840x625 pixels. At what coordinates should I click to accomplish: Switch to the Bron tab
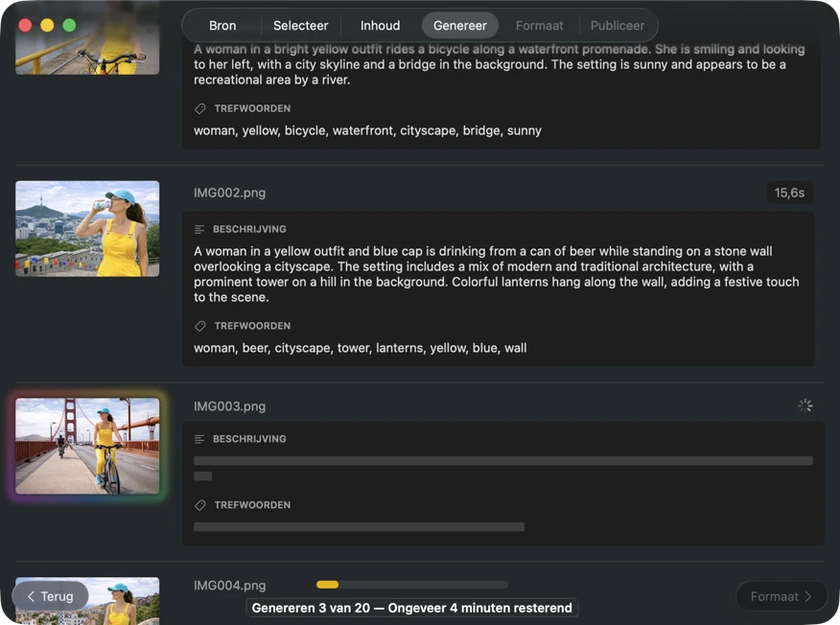pos(222,26)
